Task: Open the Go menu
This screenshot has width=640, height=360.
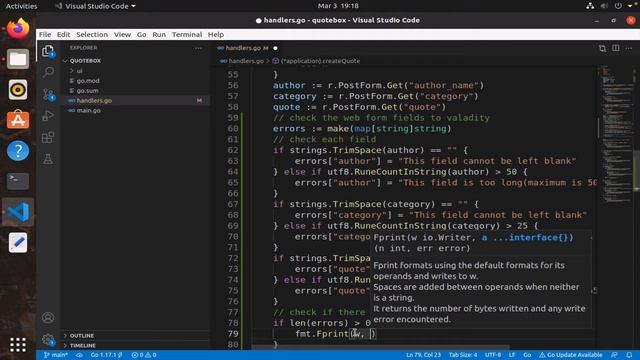Action: click(141, 35)
